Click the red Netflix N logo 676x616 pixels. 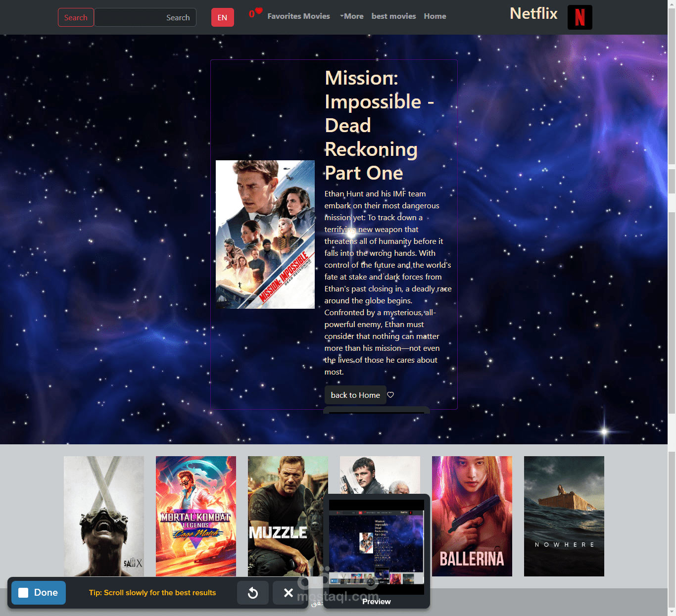click(579, 17)
